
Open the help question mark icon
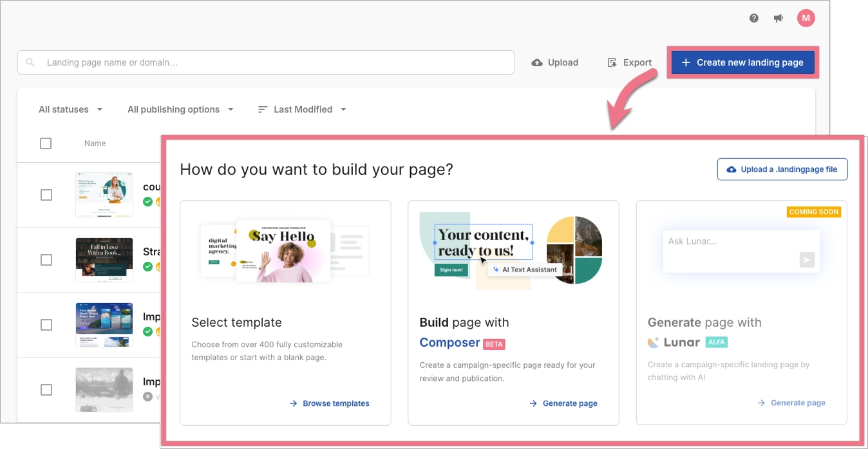pyautogui.click(x=753, y=18)
